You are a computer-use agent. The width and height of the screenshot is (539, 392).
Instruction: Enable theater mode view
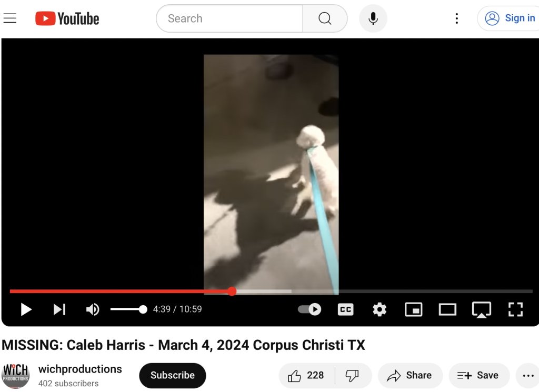[447, 309]
